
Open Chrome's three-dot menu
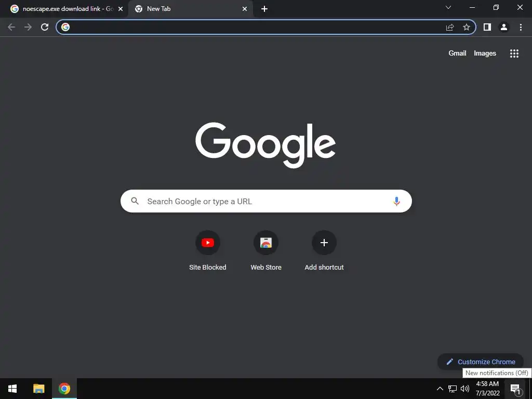[521, 27]
